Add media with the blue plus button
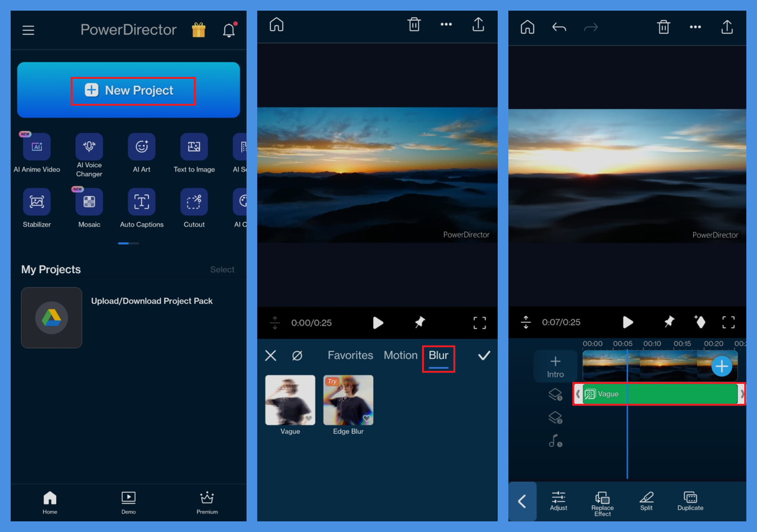757x532 pixels. pyautogui.click(x=722, y=366)
